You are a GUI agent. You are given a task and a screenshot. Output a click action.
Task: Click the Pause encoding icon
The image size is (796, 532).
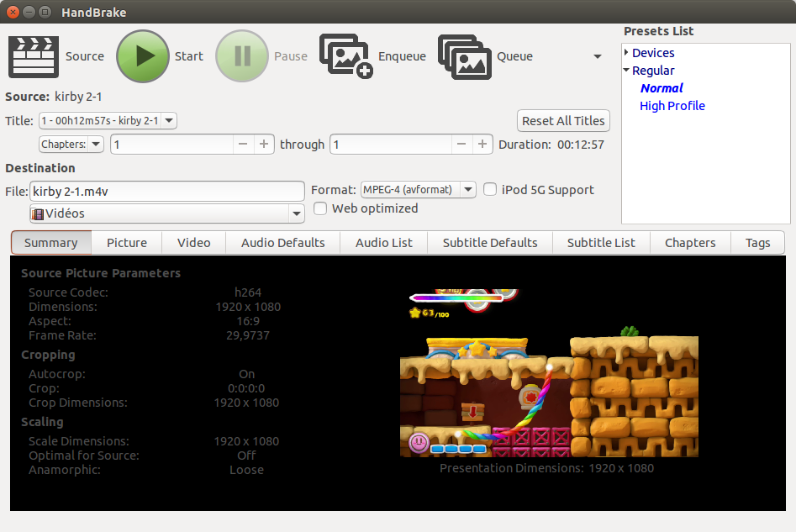[242, 55]
